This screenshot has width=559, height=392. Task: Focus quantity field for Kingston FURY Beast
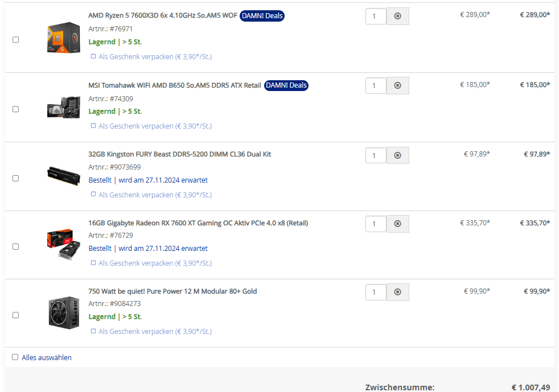point(376,155)
